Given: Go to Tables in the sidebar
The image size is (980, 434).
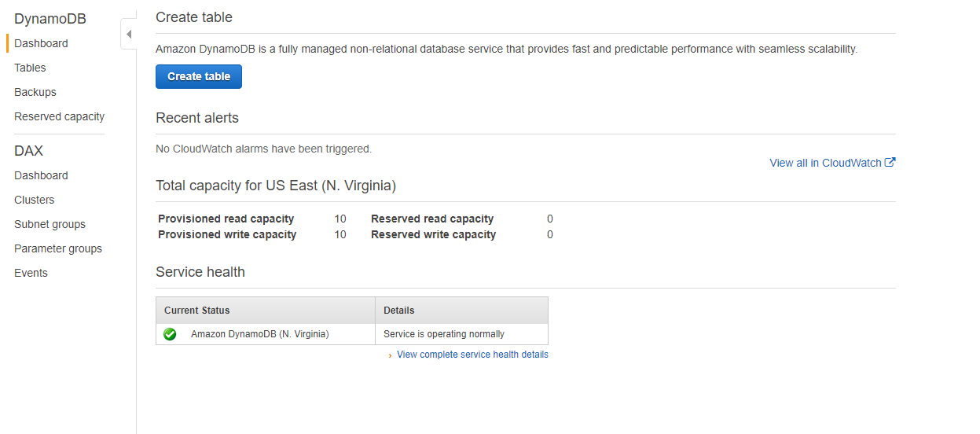Looking at the screenshot, I should tap(30, 68).
